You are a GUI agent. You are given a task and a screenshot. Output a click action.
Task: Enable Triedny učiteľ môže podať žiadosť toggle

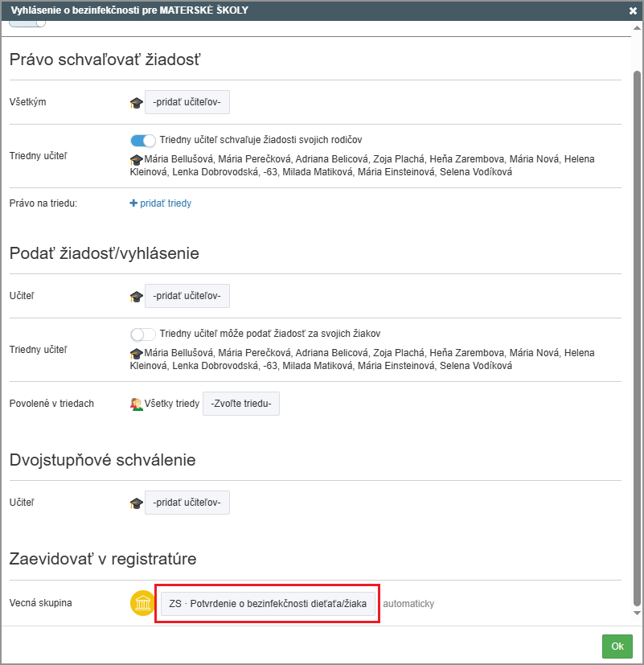tap(143, 334)
